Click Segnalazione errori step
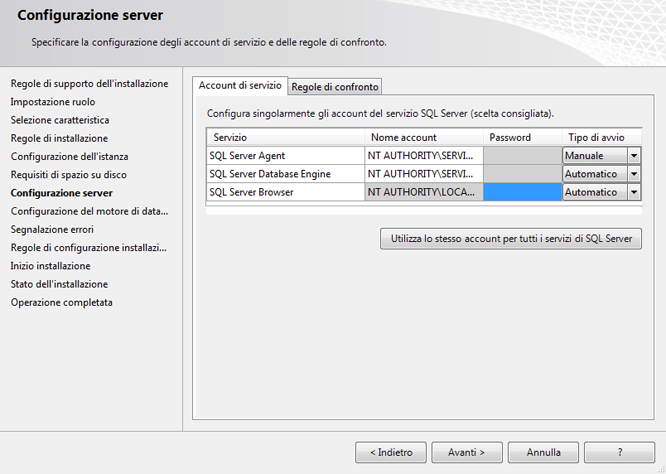This screenshot has height=474, width=666. (52, 230)
